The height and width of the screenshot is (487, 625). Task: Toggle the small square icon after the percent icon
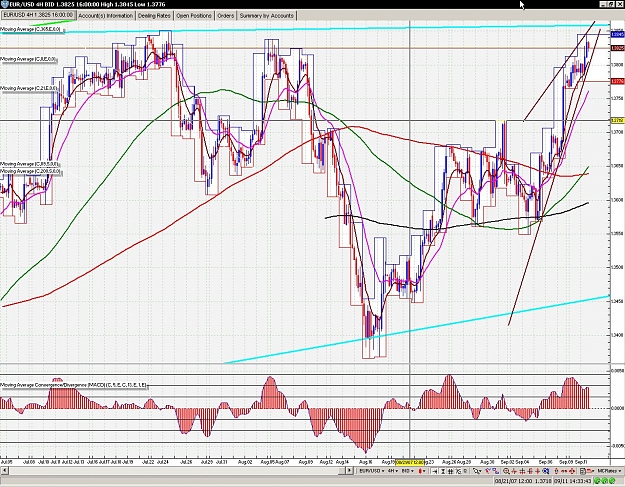point(465,471)
